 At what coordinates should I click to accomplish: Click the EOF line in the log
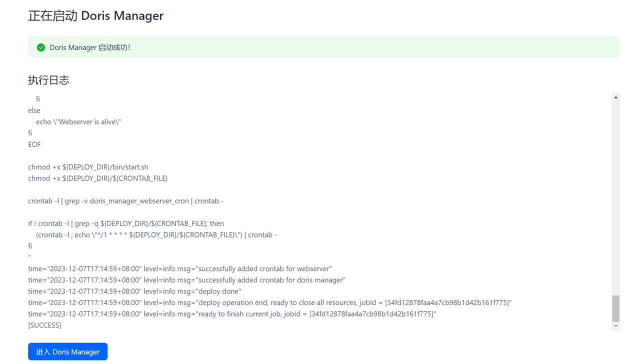[34, 144]
